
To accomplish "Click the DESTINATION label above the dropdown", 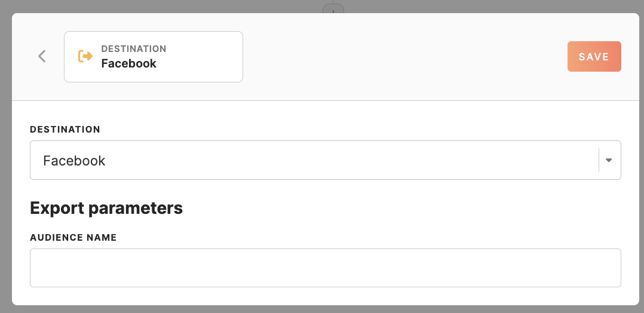I will tap(65, 129).
